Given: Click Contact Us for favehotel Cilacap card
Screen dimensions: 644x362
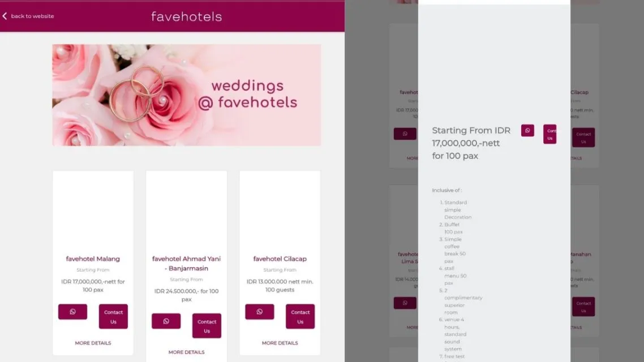Looking at the screenshot, I should pyautogui.click(x=300, y=316).
